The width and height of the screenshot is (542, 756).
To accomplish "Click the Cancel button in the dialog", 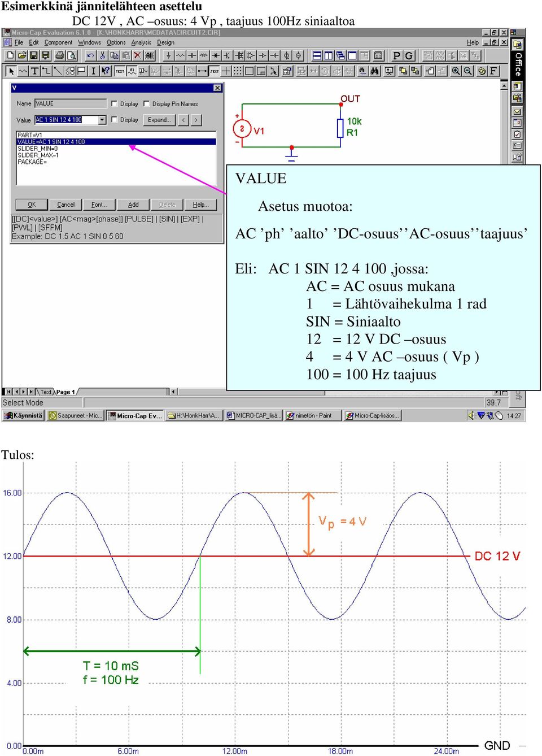I will (x=65, y=205).
